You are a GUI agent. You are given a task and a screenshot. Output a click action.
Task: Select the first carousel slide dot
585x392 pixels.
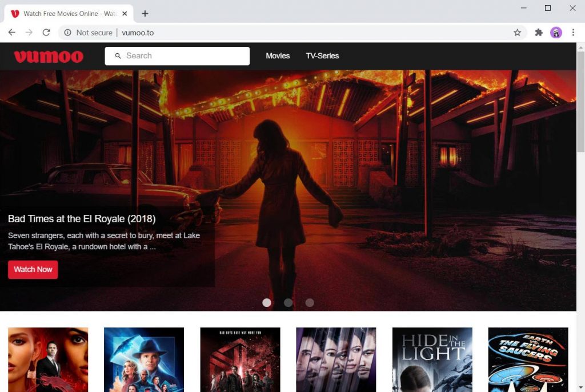tap(267, 302)
